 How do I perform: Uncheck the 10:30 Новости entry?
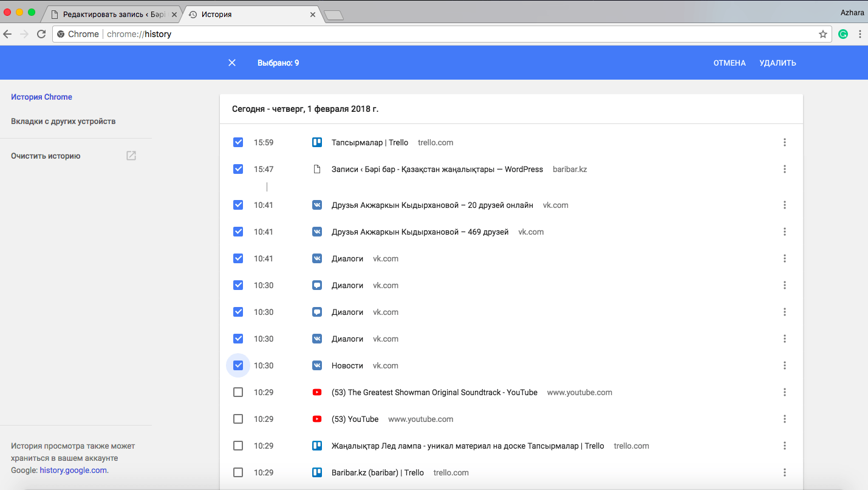(x=238, y=365)
